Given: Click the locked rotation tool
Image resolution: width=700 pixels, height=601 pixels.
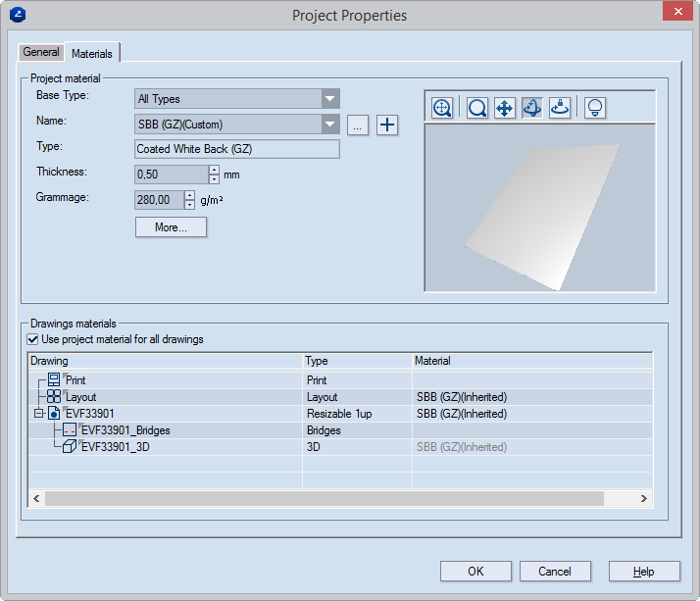Looking at the screenshot, I should tap(560, 108).
